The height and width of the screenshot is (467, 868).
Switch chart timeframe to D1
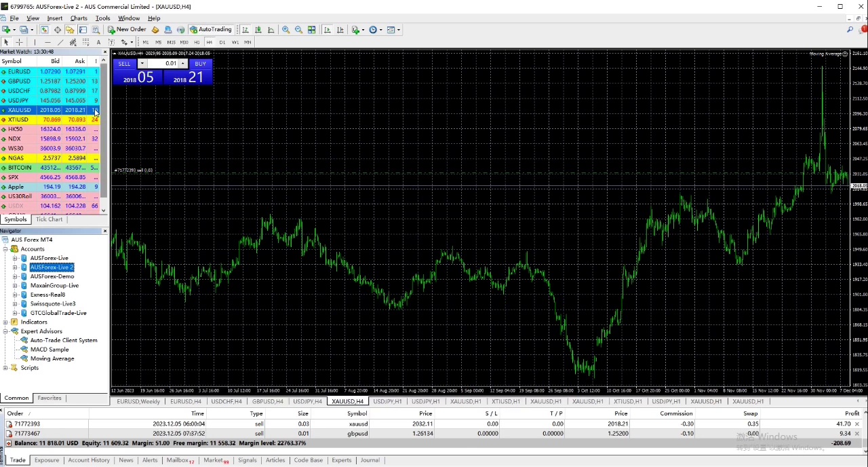[x=222, y=42]
